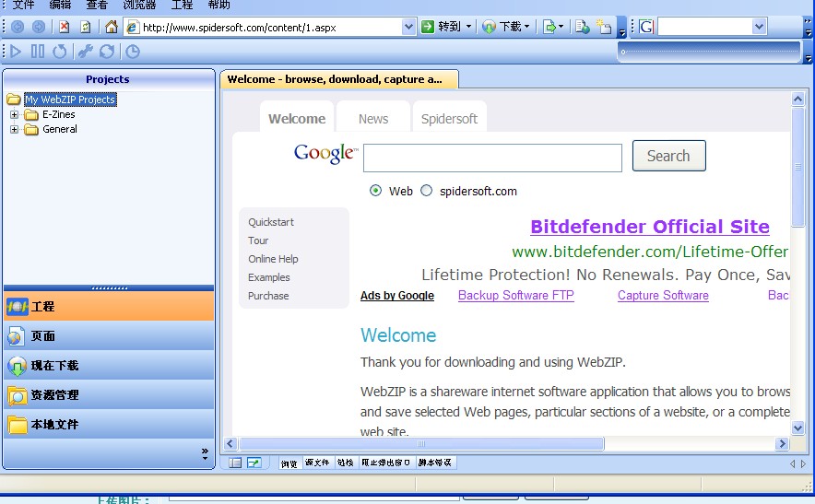The width and height of the screenshot is (815, 504).
Task: Click the URL address input field
Action: [x=271, y=27]
